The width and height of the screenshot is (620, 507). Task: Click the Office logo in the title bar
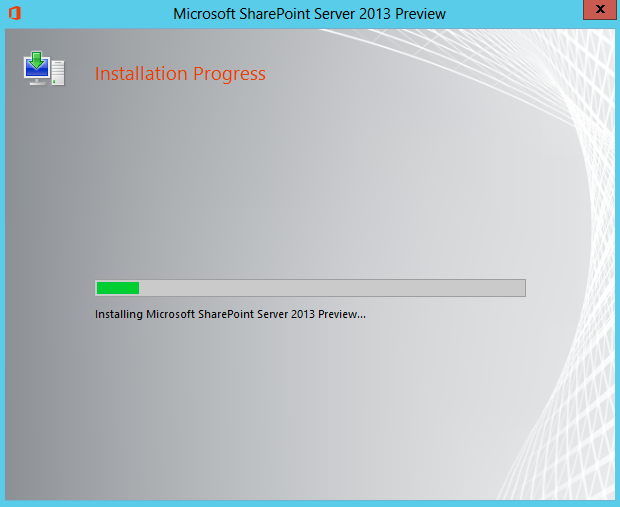pyautogui.click(x=15, y=13)
